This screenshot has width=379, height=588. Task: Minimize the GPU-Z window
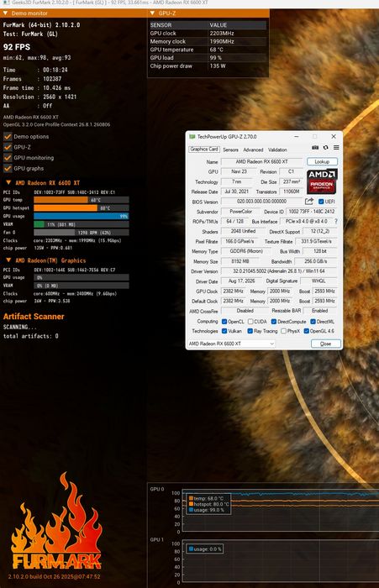296,136
